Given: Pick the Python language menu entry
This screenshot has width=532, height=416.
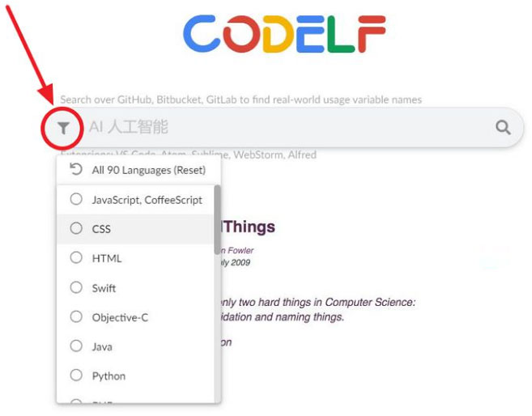Looking at the screenshot, I should (x=109, y=376).
